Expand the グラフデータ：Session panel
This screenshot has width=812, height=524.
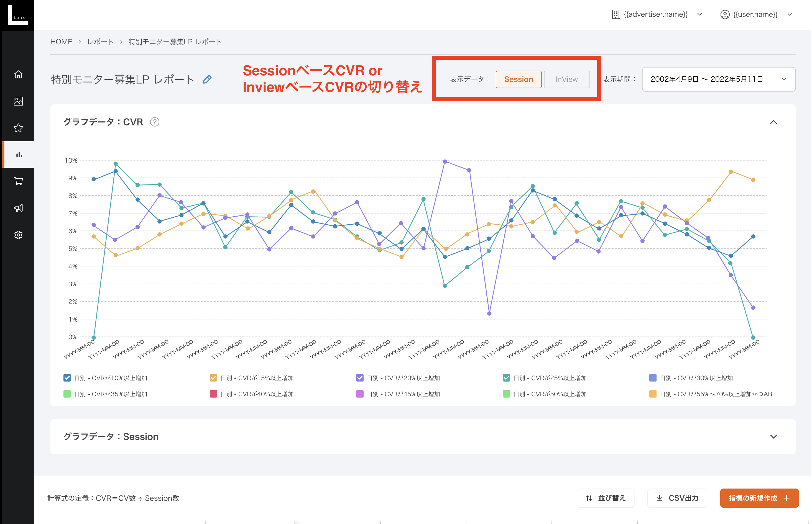773,436
